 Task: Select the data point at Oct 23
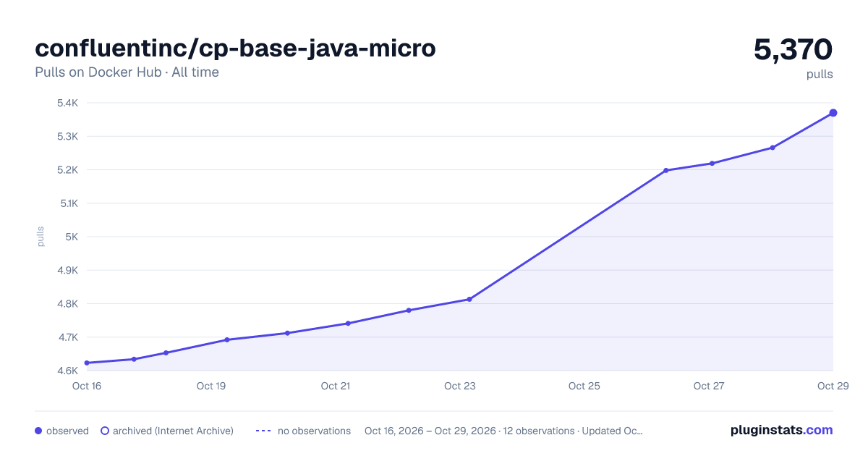click(469, 299)
